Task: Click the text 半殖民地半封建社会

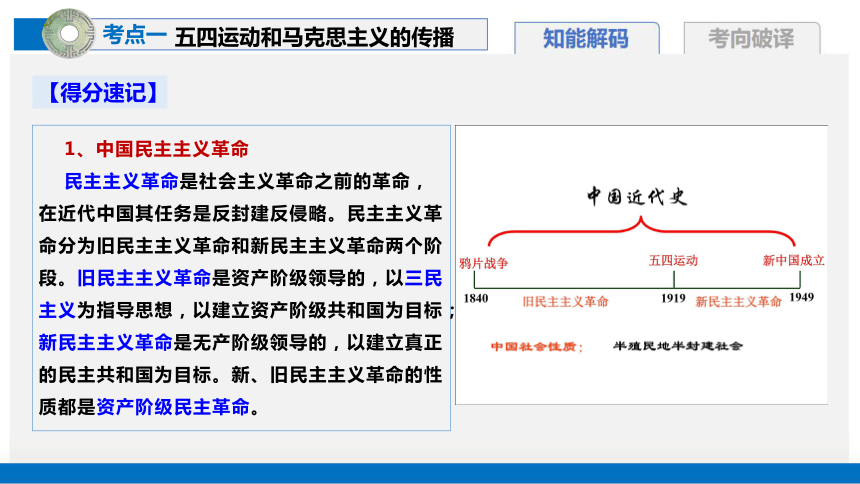Action: click(677, 346)
